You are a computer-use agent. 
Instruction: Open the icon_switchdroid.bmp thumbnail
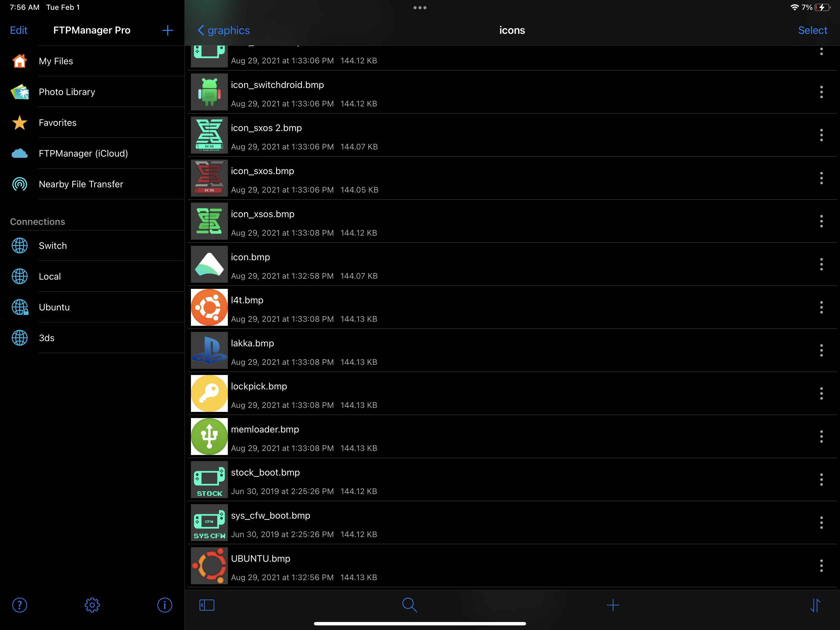[209, 92]
